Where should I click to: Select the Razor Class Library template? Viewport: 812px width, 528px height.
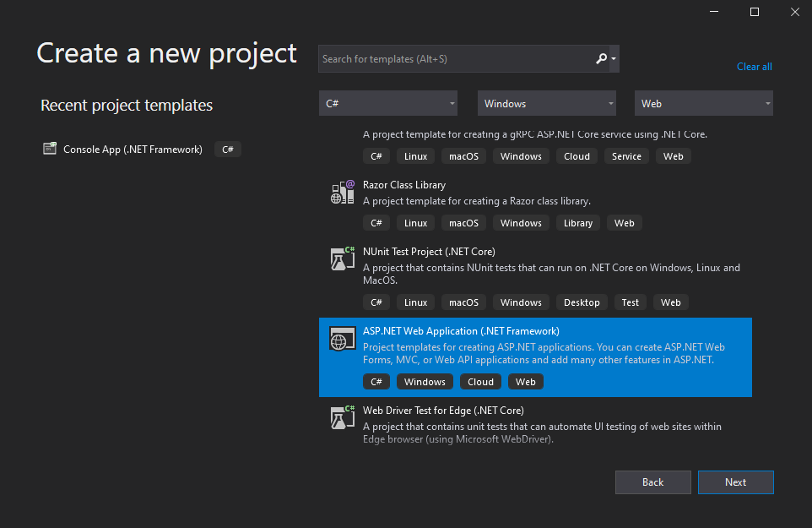pyautogui.click(x=535, y=204)
